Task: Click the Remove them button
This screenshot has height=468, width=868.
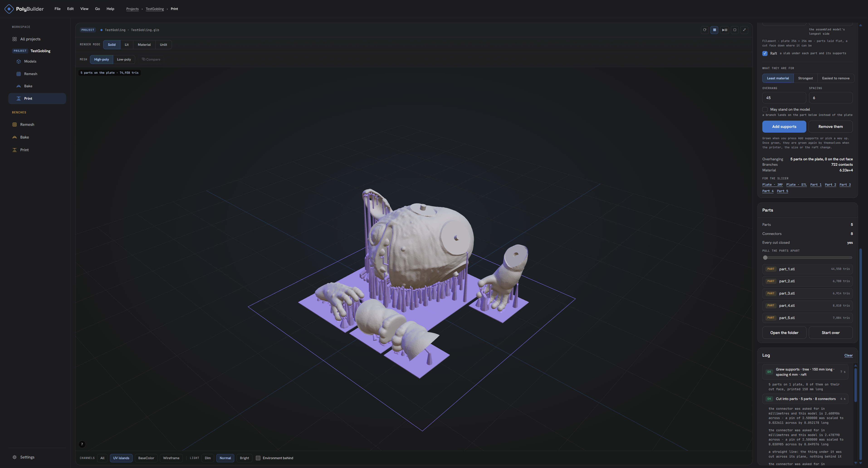Action: click(x=831, y=127)
